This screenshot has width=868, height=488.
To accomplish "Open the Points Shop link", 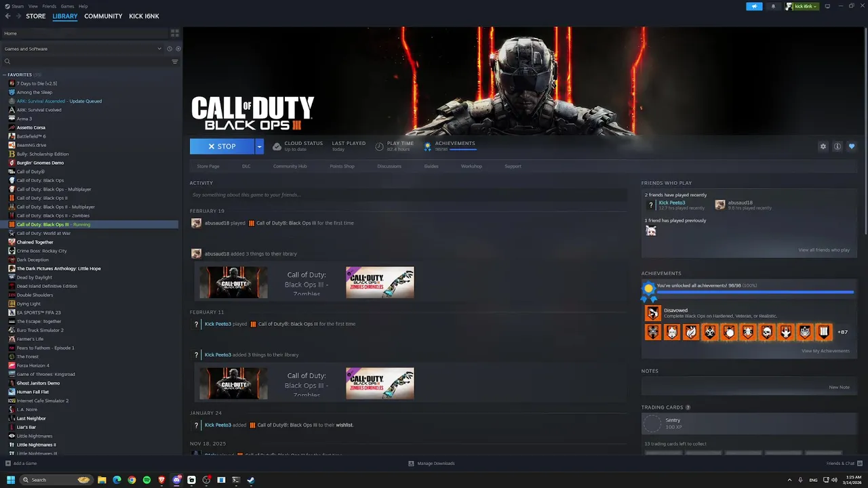I will tap(342, 166).
